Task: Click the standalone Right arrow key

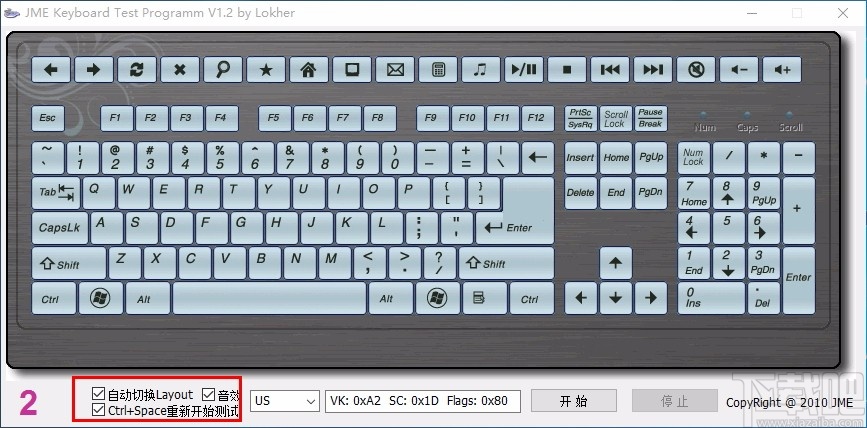Action: [x=651, y=299]
